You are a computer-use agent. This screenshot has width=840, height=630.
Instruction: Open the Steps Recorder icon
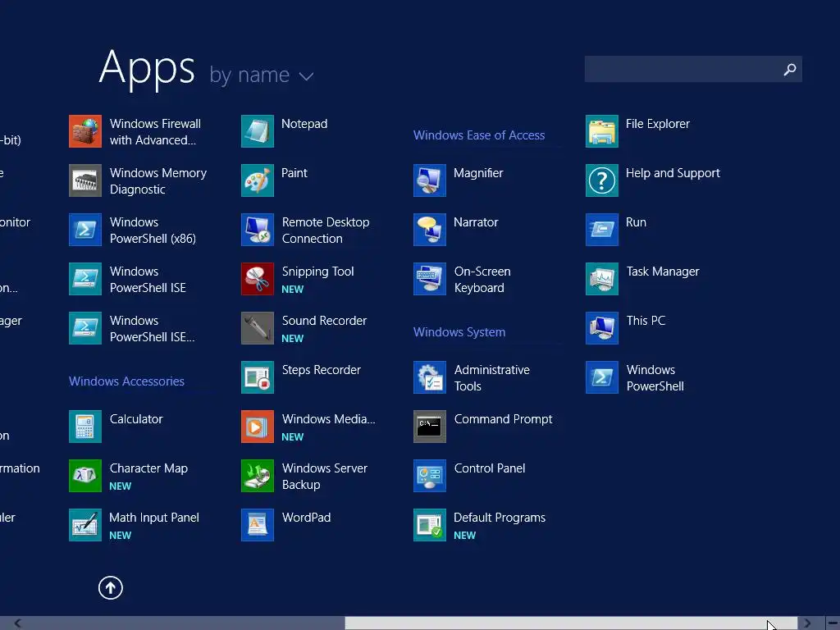(258, 377)
